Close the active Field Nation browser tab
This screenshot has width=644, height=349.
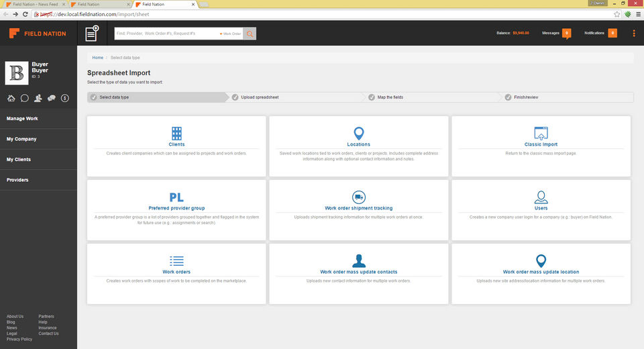click(x=193, y=4)
